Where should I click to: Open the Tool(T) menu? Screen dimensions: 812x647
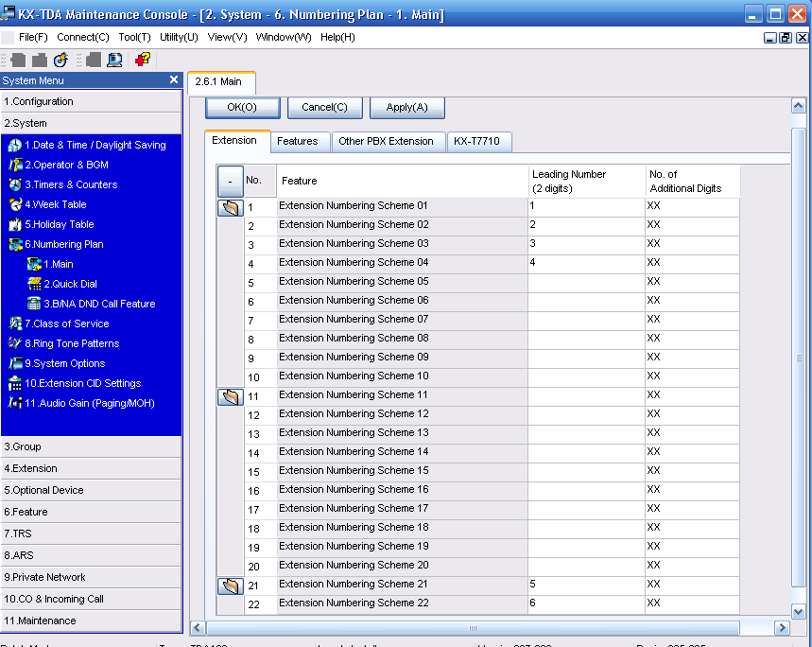point(134,37)
